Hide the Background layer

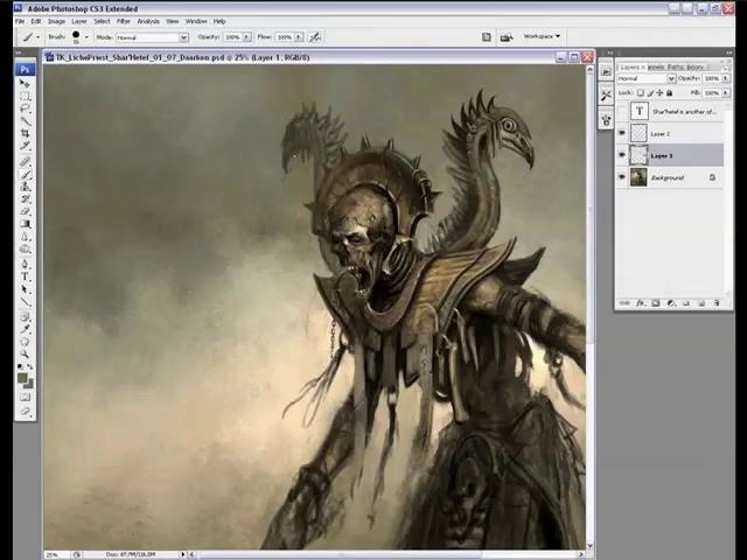[x=622, y=177]
